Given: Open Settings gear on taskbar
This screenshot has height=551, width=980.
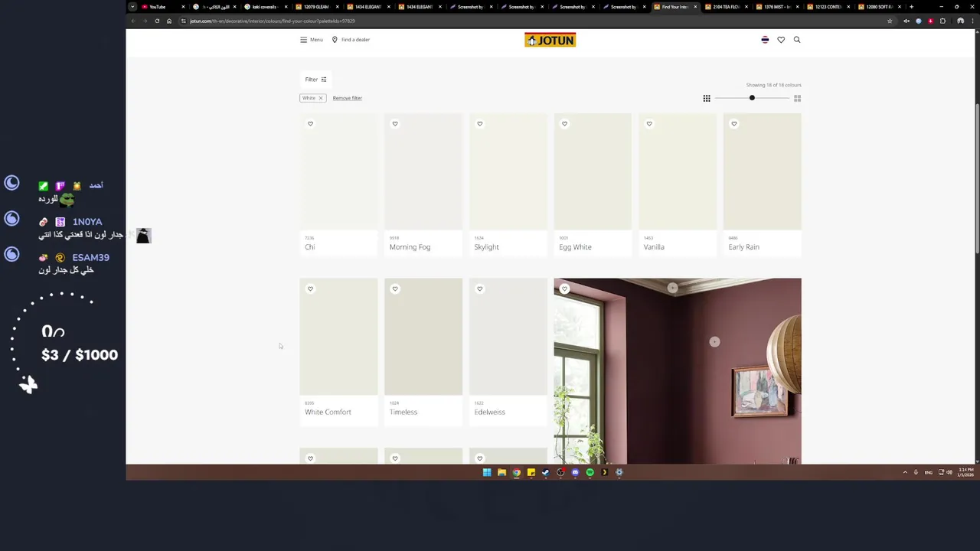Looking at the screenshot, I should tap(619, 472).
